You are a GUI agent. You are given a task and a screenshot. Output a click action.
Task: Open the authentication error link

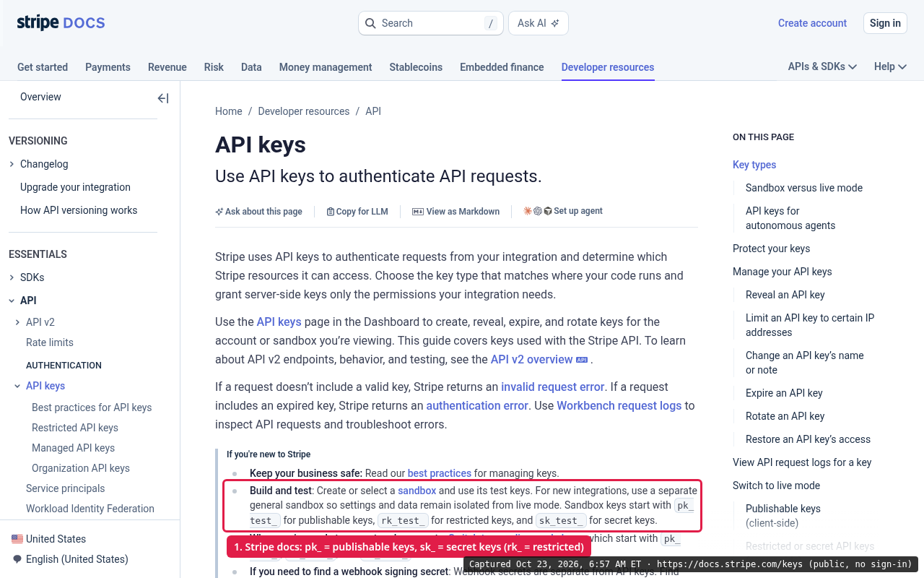(x=477, y=405)
